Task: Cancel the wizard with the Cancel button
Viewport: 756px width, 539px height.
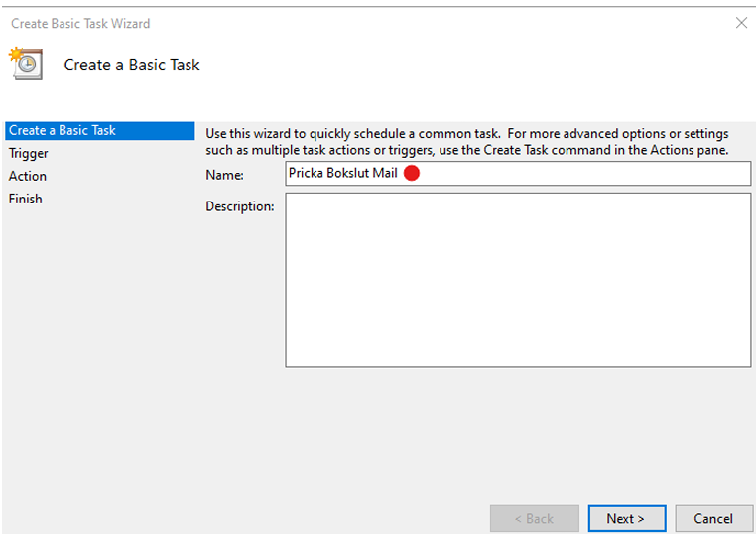Action: click(713, 519)
